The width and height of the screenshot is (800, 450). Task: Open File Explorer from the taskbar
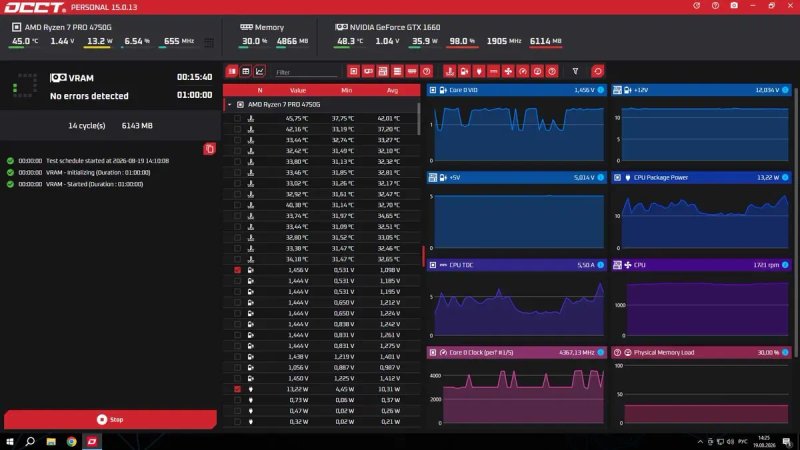coord(51,441)
